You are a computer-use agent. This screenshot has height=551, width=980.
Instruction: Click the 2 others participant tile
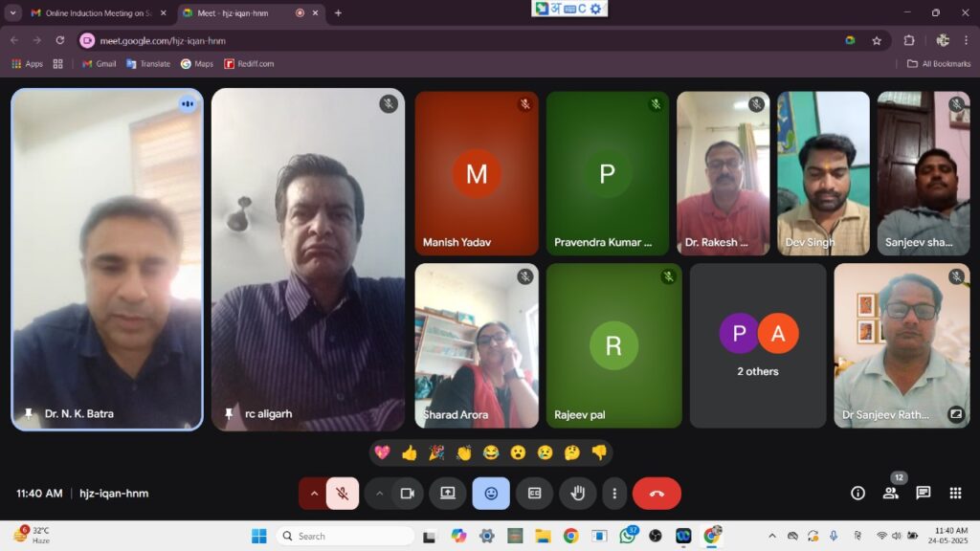coord(758,345)
